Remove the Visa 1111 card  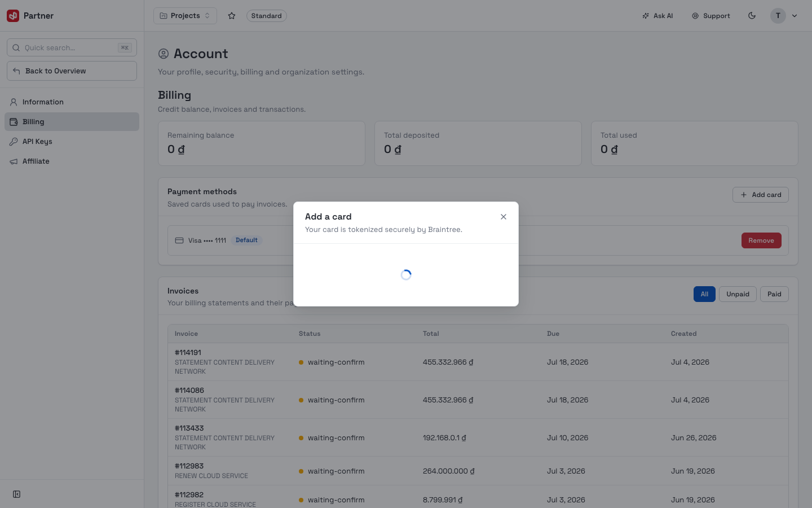[x=761, y=240]
